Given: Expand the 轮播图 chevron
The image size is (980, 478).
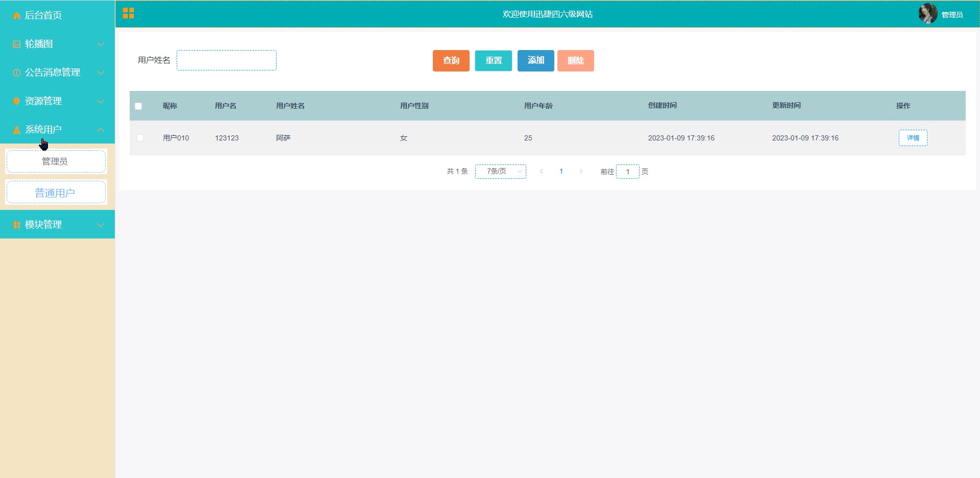Looking at the screenshot, I should tap(101, 44).
